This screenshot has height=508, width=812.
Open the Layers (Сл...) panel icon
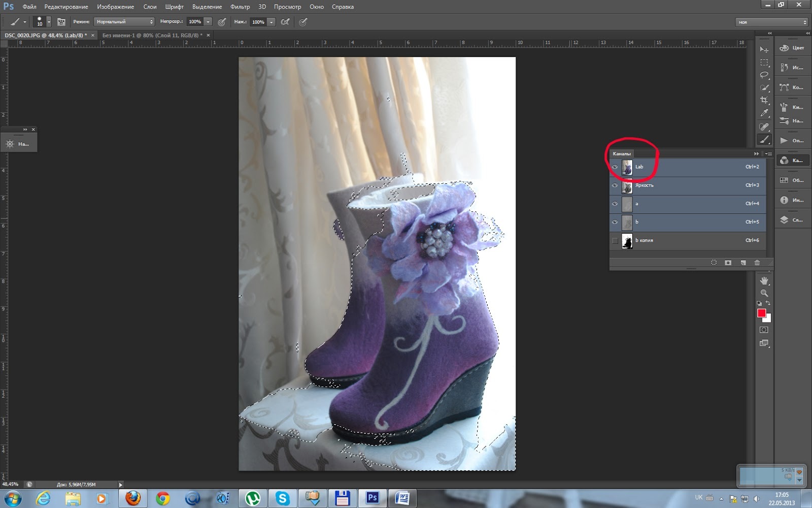pos(792,219)
